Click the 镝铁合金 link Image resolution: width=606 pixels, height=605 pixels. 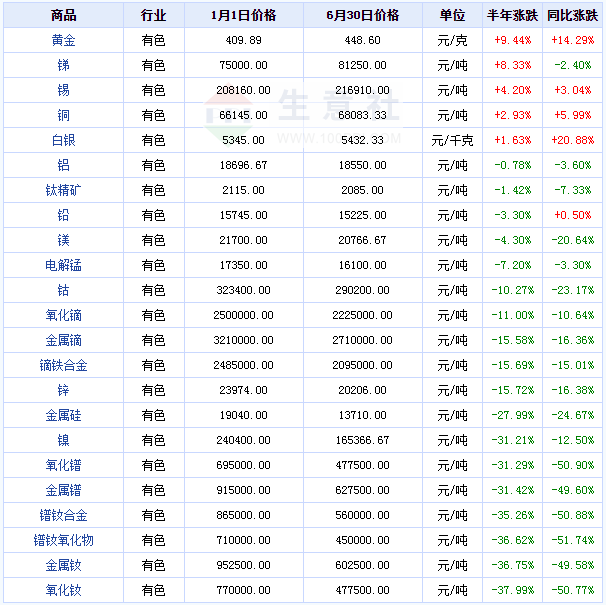[62, 366]
